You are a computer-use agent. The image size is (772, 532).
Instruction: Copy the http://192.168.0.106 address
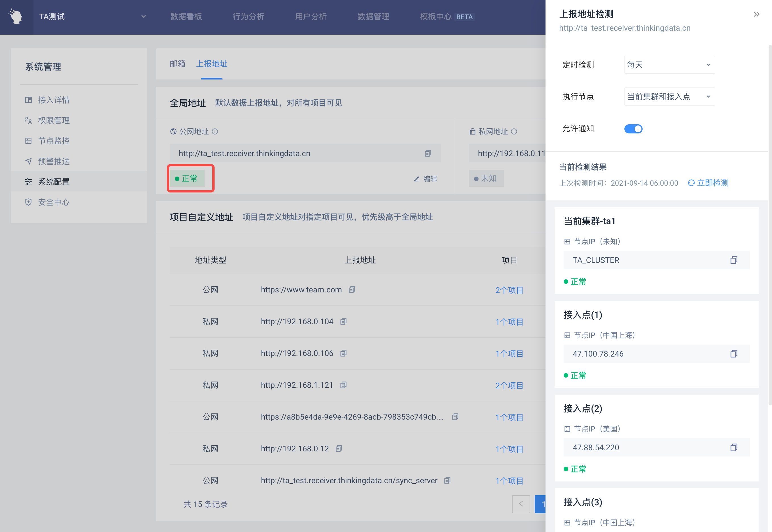pyautogui.click(x=343, y=353)
